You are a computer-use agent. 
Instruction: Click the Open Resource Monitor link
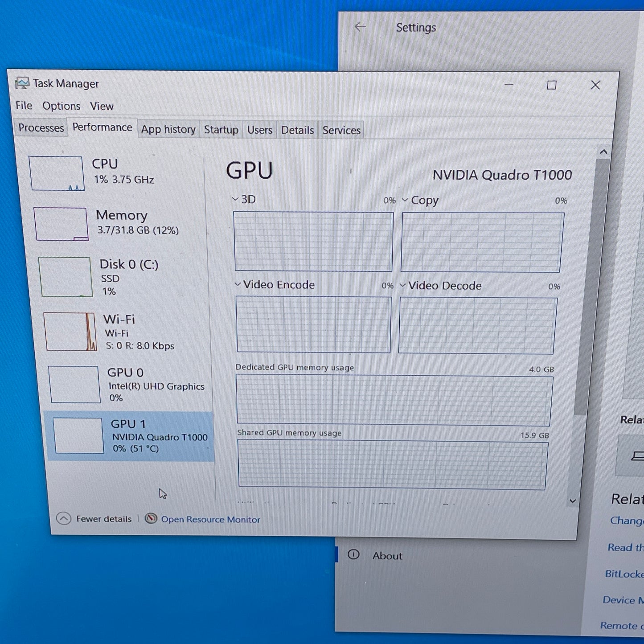pyautogui.click(x=210, y=519)
